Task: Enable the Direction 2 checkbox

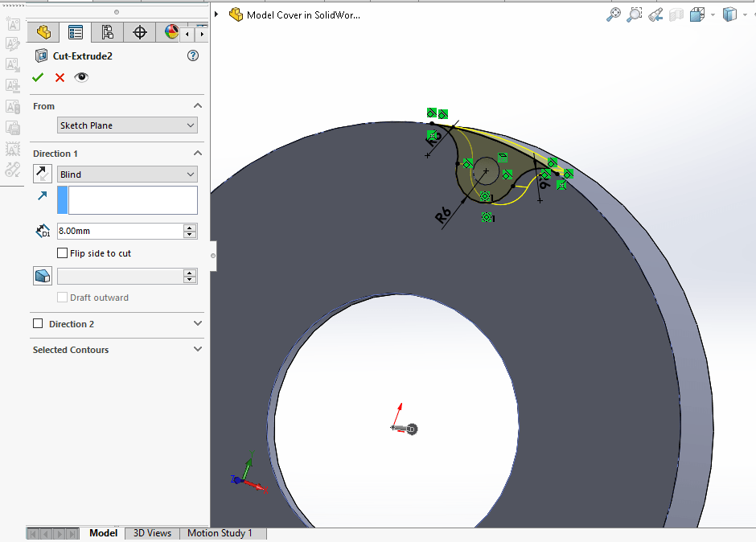Action: coord(38,324)
